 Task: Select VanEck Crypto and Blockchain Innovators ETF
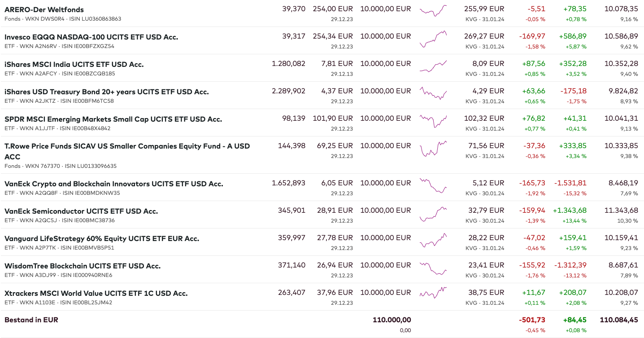coord(113,184)
